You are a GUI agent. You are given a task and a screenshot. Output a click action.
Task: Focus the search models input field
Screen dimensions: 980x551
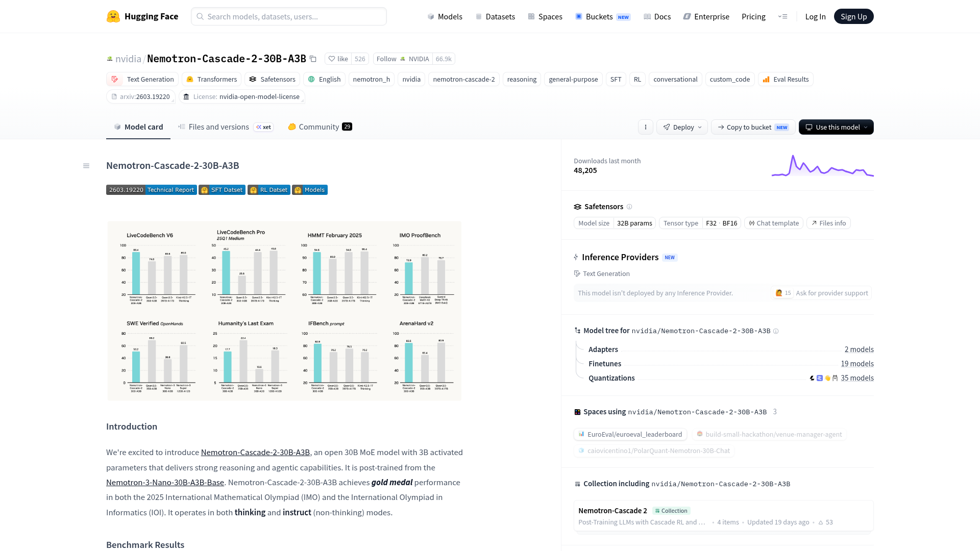(289, 16)
